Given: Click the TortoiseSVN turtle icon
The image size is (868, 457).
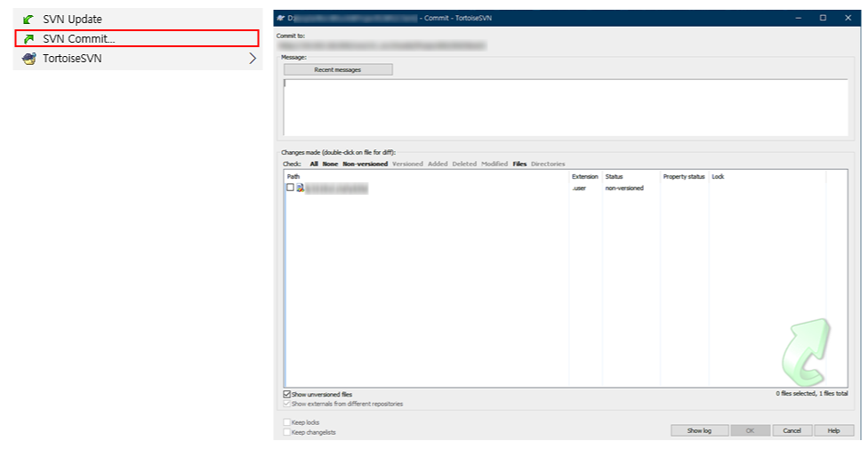Looking at the screenshot, I should point(28,58).
